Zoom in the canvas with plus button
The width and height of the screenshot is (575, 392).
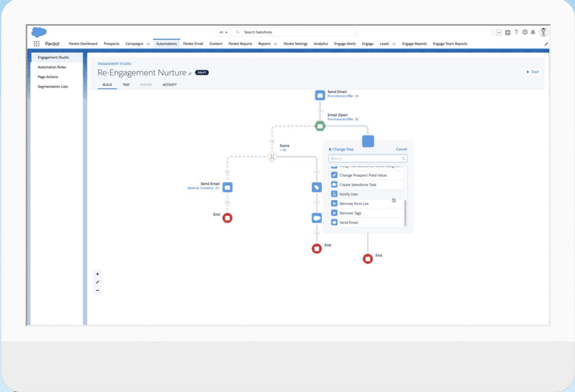click(x=98, y=274)
